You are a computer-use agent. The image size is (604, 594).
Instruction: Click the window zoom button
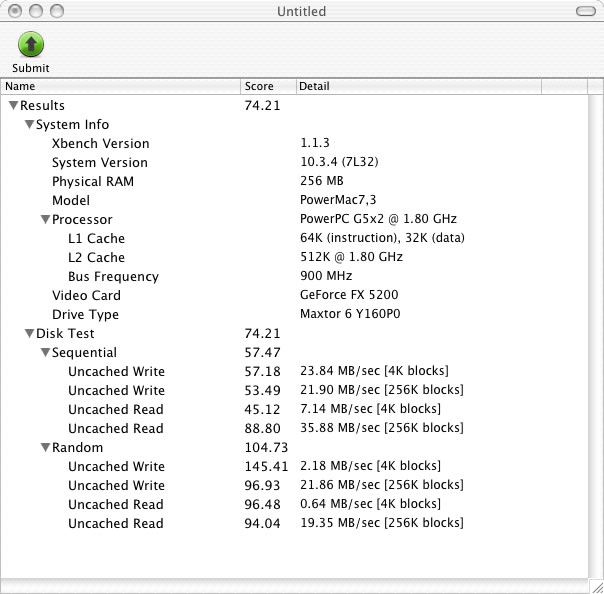point(57,11)
